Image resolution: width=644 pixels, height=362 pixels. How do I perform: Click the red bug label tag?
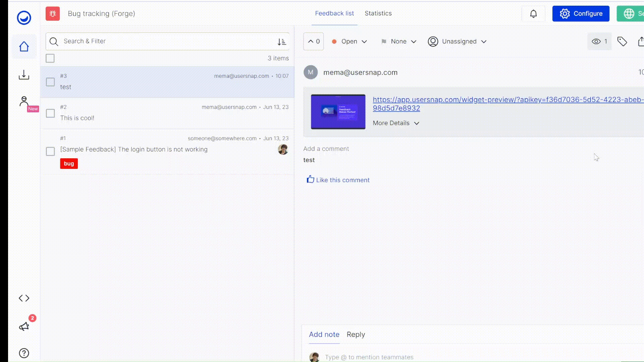[69, 164]
